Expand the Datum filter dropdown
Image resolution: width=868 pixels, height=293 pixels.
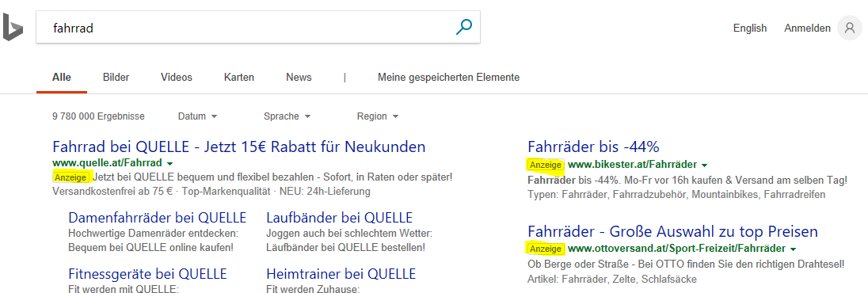tap(198, 116)
